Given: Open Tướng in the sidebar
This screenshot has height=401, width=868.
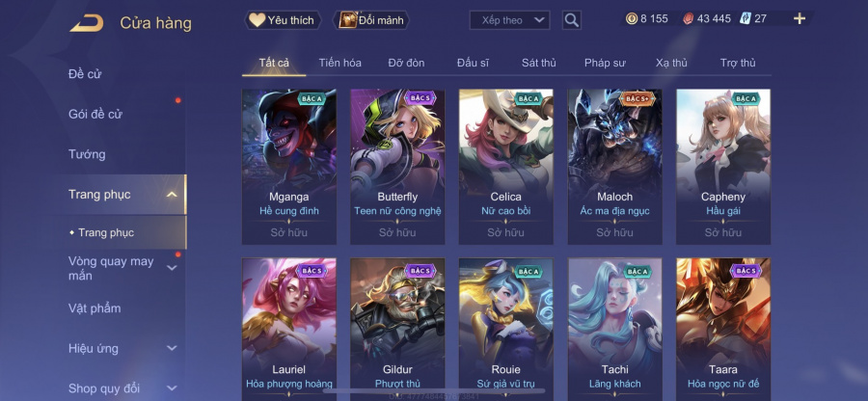Looking at the screenshot, I should (x=87, y=154).
